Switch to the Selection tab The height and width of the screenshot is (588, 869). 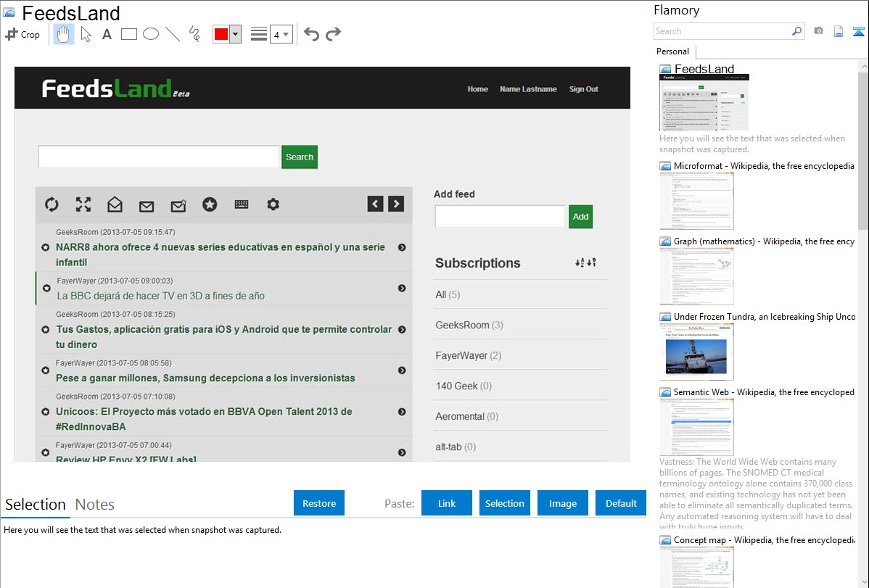(x=36, y=505)
